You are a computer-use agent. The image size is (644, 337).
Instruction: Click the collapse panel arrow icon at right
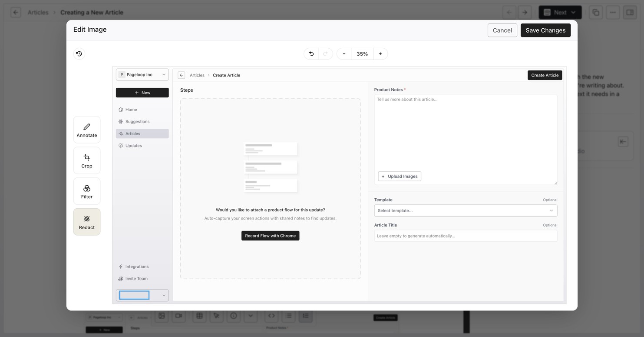pos(623,141)
